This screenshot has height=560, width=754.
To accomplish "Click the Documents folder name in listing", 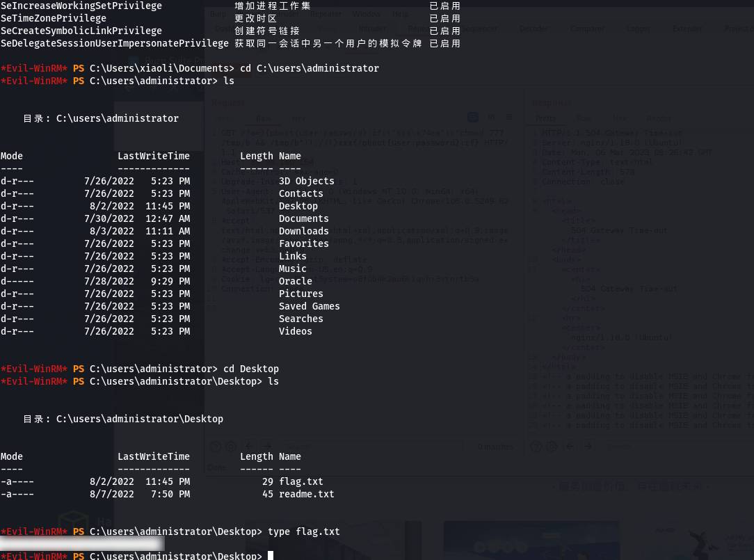I will 303,218.
